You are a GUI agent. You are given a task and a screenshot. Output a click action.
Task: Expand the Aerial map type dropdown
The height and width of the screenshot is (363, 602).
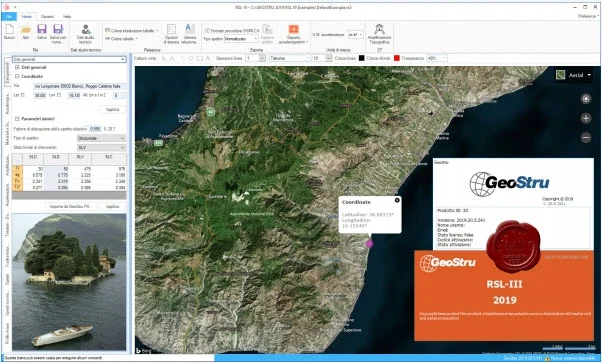coord(574,75)
